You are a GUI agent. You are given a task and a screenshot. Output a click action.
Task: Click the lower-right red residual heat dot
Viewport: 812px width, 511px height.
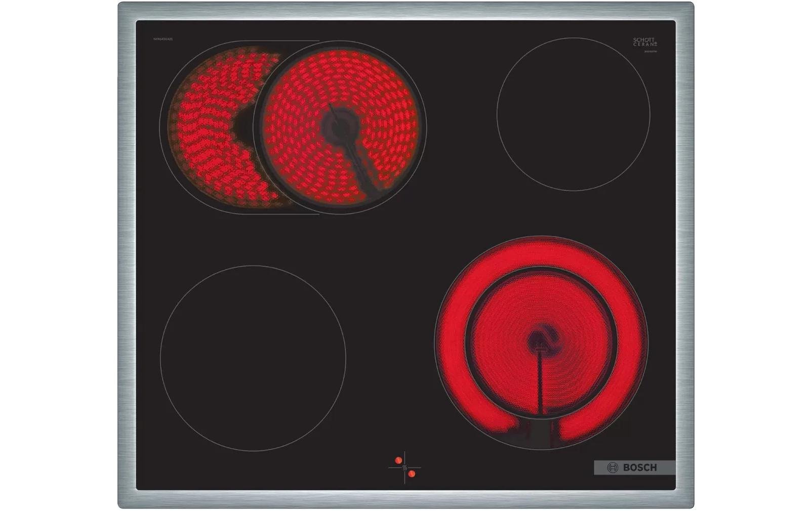(412, 474)
